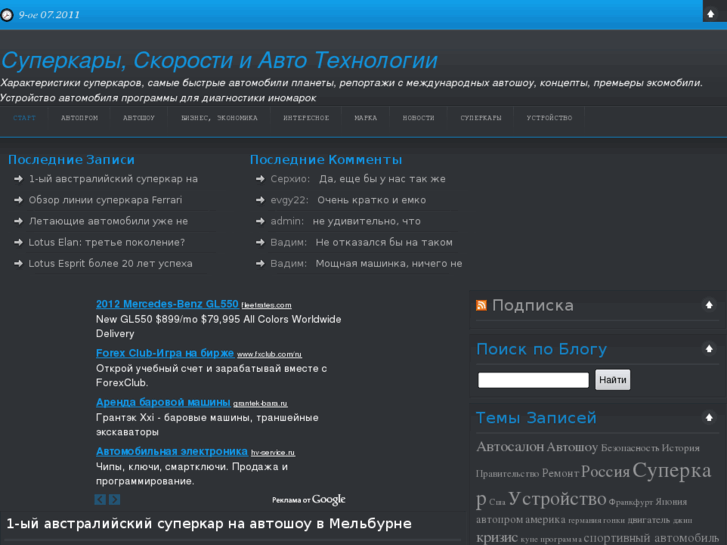Click the date '9-ое 07.2011'
The height and width of the screenshot is (545, 727).
[49, 15]
